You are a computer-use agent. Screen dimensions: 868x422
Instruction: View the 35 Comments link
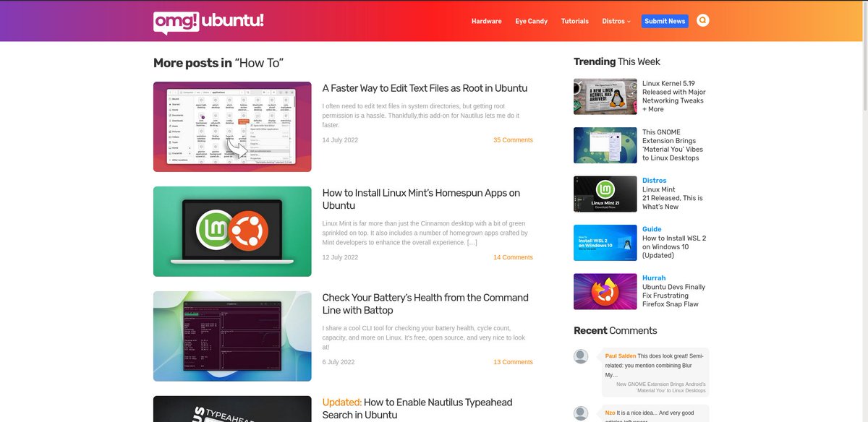[513, 140]
